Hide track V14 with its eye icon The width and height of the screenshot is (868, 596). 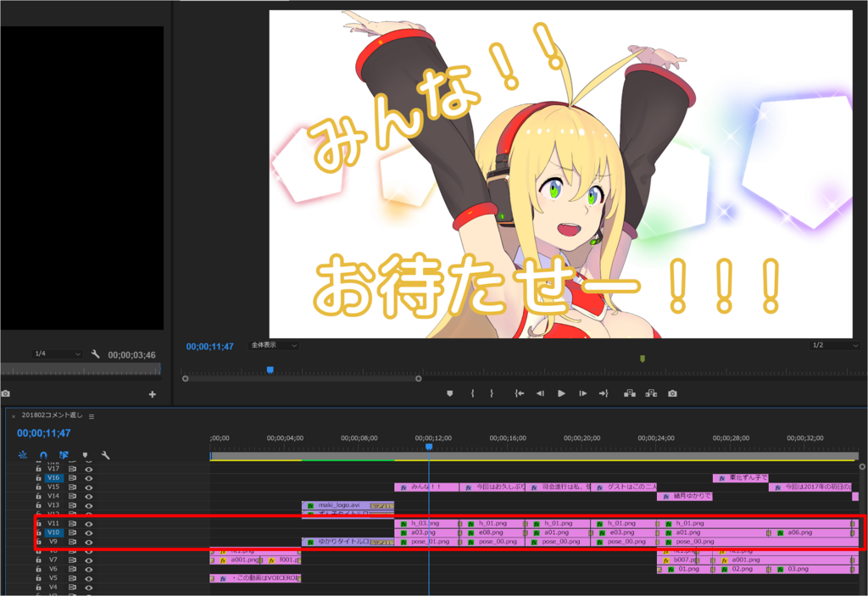[88, 496]
